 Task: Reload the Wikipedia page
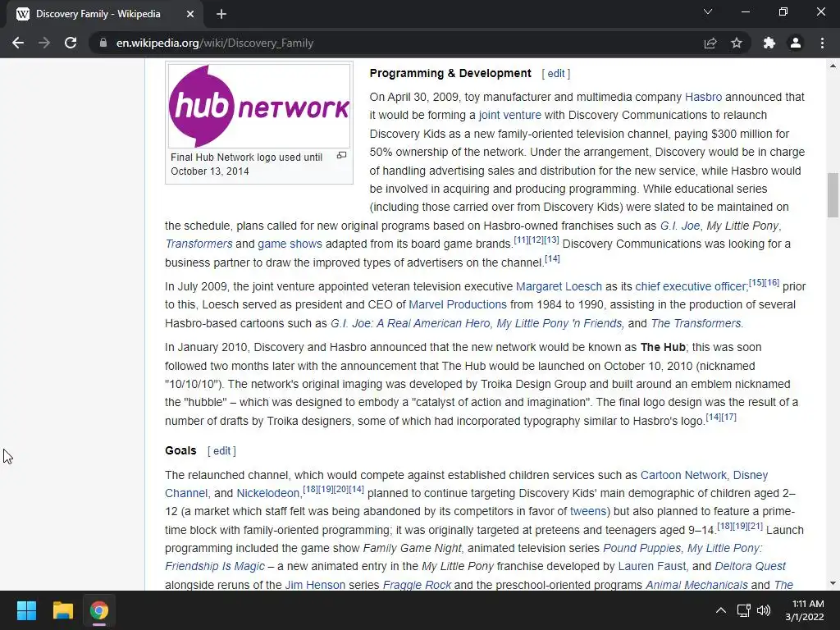click(71, 43)
